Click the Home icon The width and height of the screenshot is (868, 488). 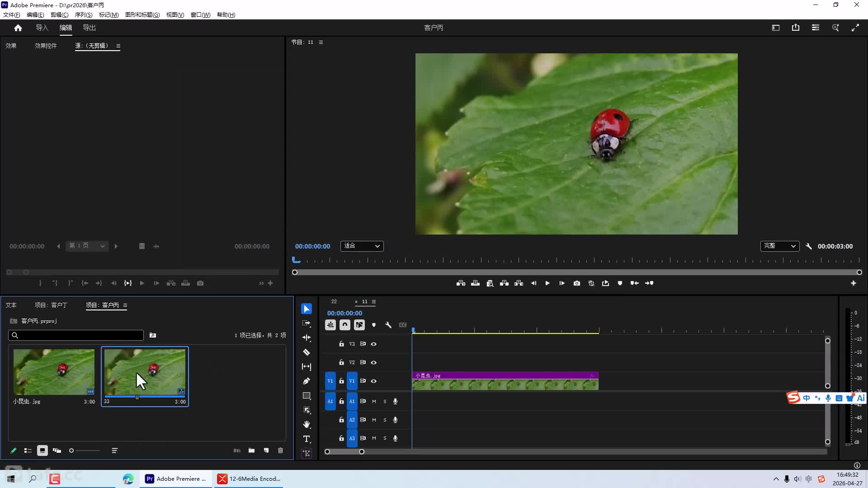point(18,28)
